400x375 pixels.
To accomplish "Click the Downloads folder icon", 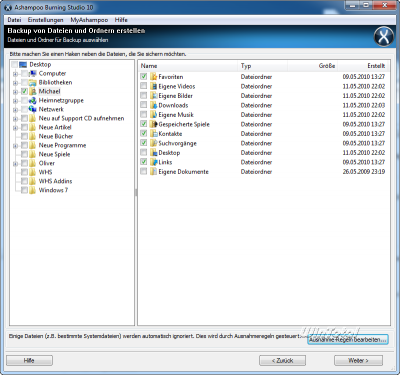I will point(153,105).
